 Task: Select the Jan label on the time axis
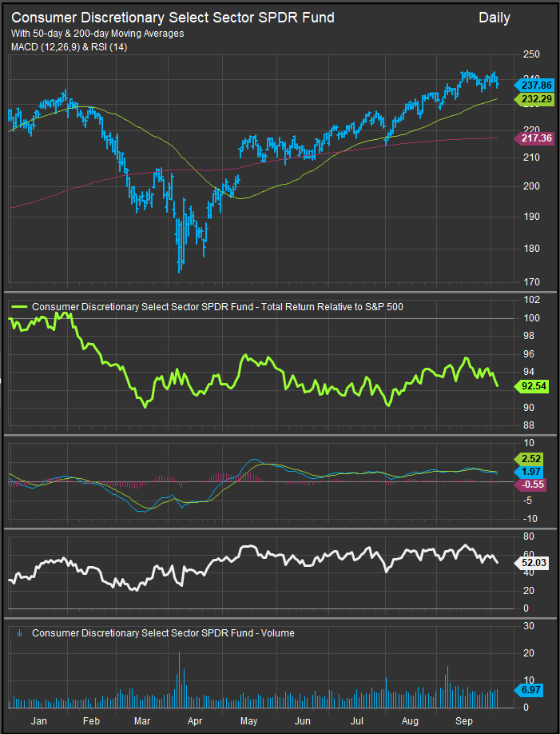click(37, 721)
